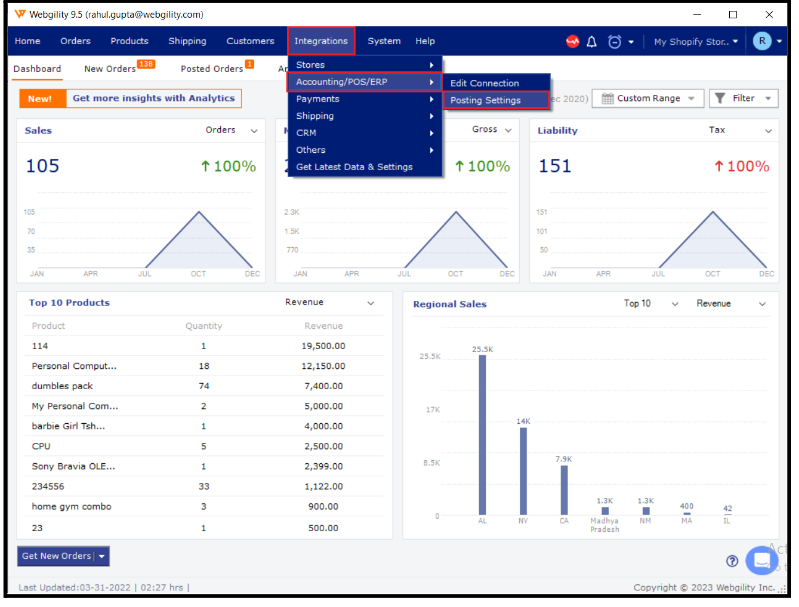Open Top 10 Products Revenue dropdown
Viewport: 799px width, 607px height.
click(329, 303)
